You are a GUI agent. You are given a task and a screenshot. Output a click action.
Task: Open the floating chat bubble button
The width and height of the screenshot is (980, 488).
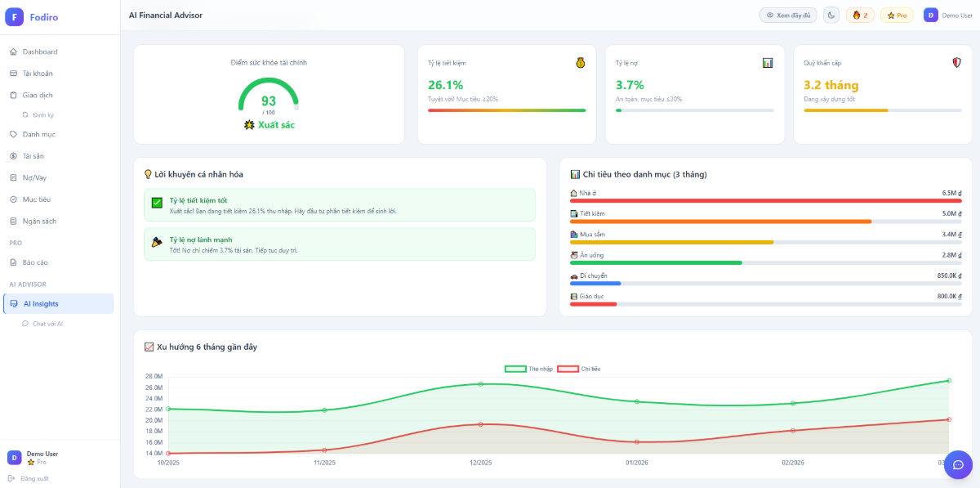coord(957,464)
